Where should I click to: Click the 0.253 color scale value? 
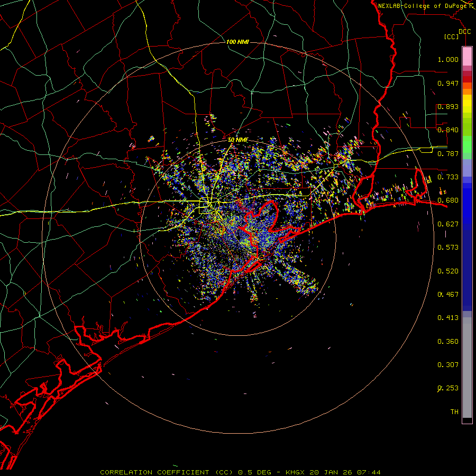pos(448,388)
